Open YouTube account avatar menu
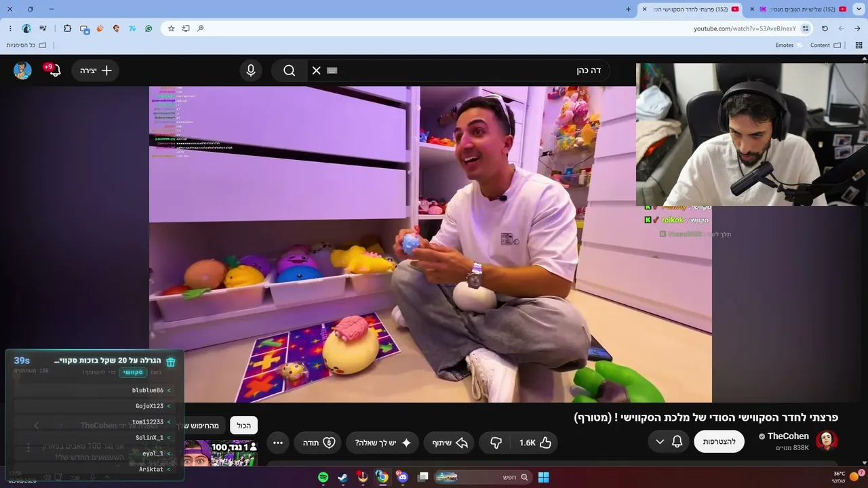868x488 pixels. click(x=22, y=70)
